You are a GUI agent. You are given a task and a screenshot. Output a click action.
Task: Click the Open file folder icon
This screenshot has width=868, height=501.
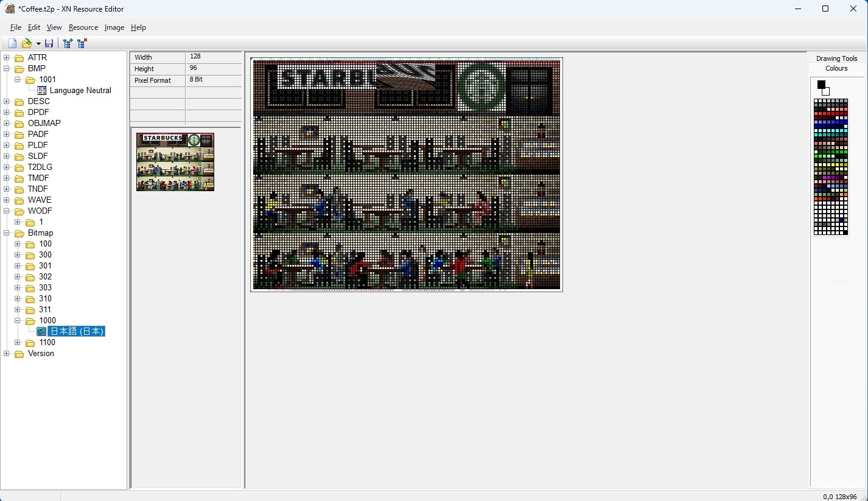click(x=27, y=43)
